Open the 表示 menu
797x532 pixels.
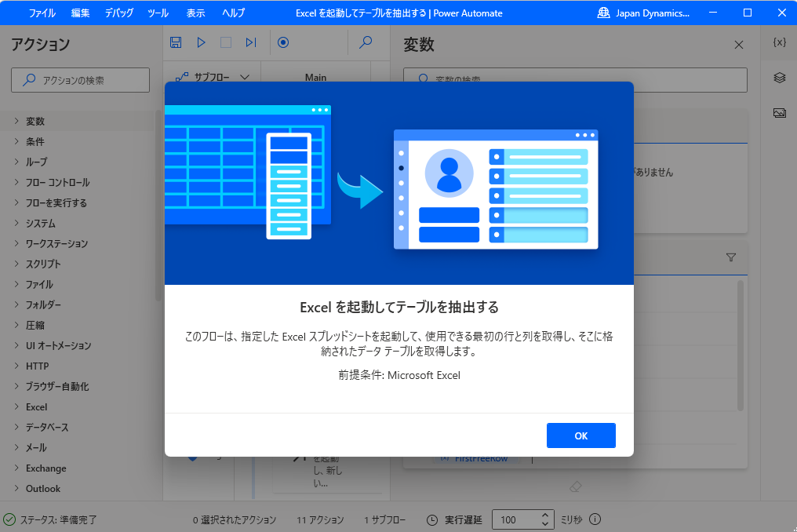(195, 13)
